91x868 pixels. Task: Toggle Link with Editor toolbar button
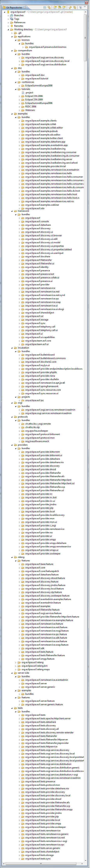click(74, 7)
